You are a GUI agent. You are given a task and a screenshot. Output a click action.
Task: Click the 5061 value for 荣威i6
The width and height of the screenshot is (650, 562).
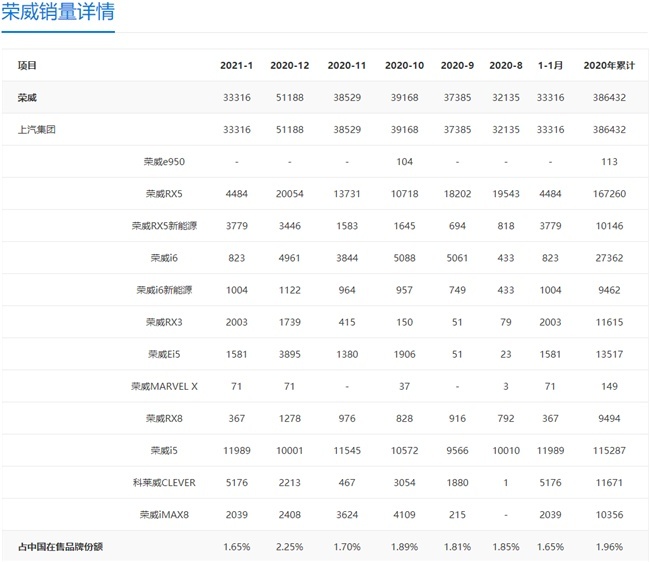(457, 258)
